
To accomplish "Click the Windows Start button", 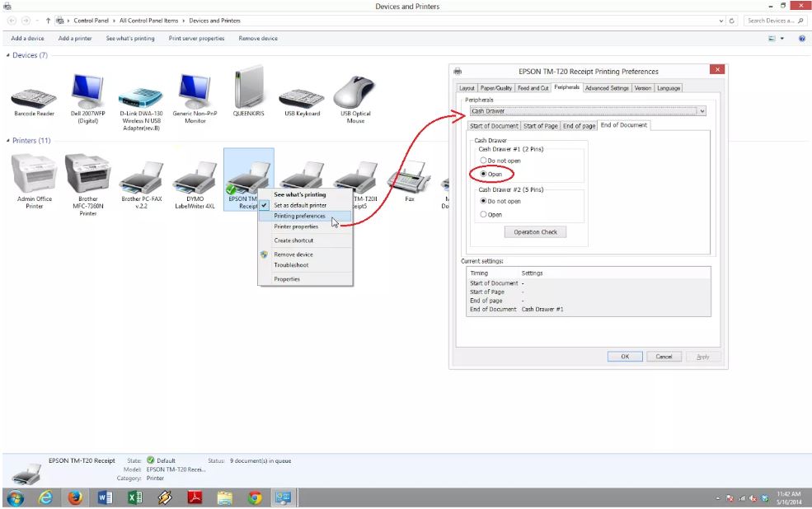I will (x=16, y=497).
